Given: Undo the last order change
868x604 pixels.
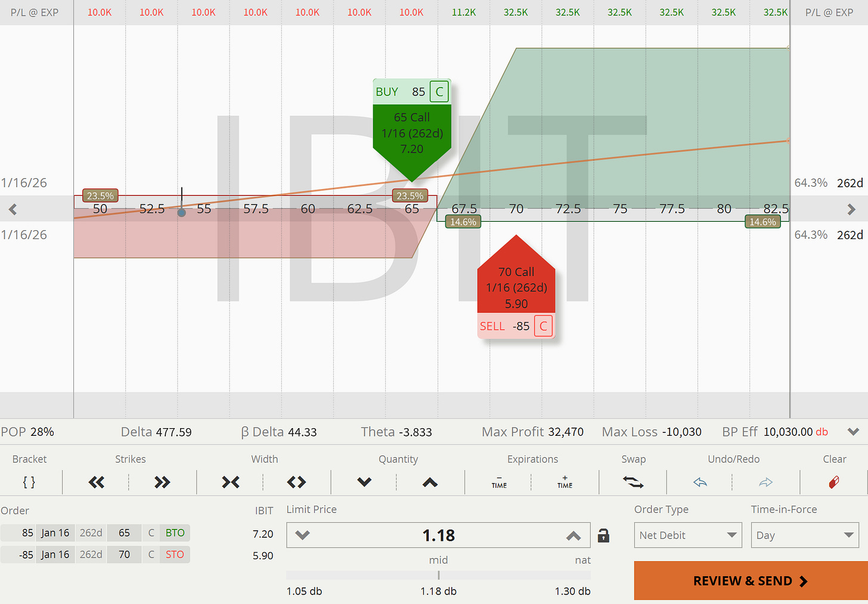Looking at the screenshot, I should tap(700, 482).
